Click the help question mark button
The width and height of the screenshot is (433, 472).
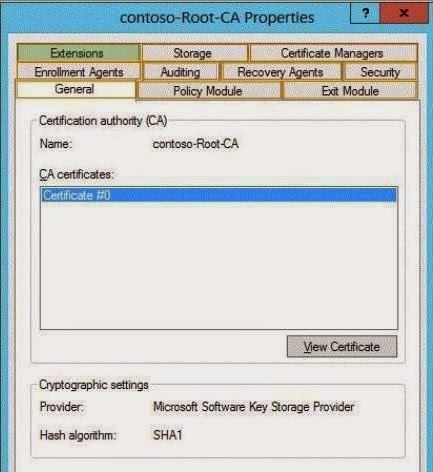point(365,13)
